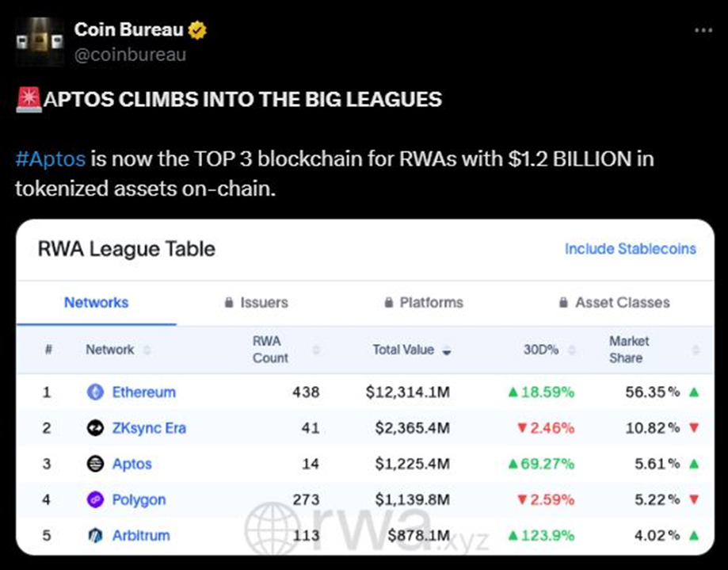Click the Polygon logo icon
The image size is (728, 570).
[95, 499]
